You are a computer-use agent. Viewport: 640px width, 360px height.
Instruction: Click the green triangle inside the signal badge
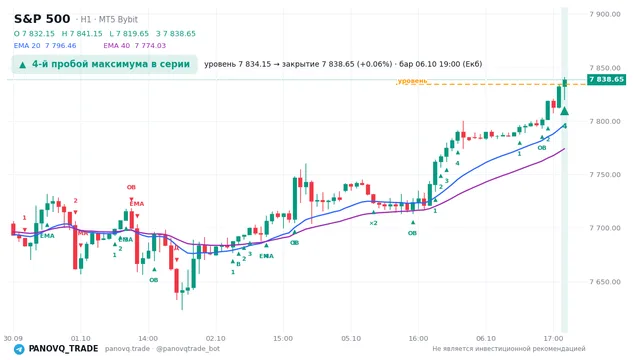pyautogui.click(x=22, y=64)
